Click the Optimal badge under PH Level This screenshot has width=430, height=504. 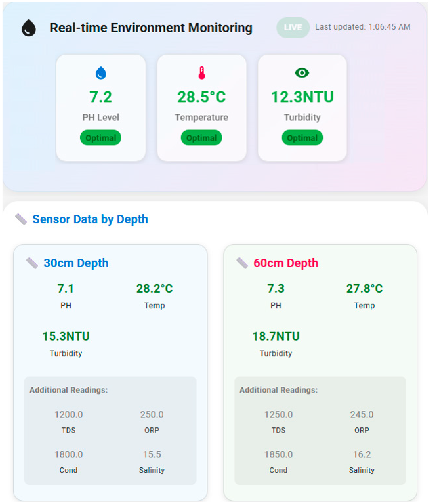[x=100, y=138]
